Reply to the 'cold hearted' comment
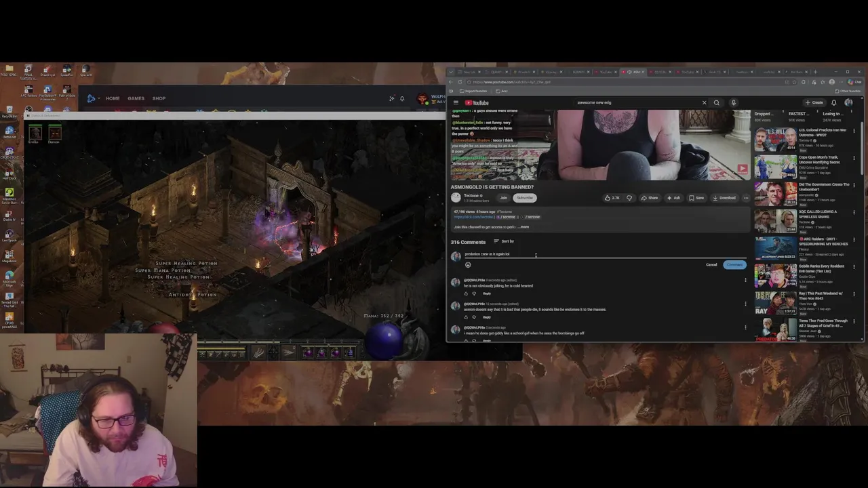 tap(487, 293)
